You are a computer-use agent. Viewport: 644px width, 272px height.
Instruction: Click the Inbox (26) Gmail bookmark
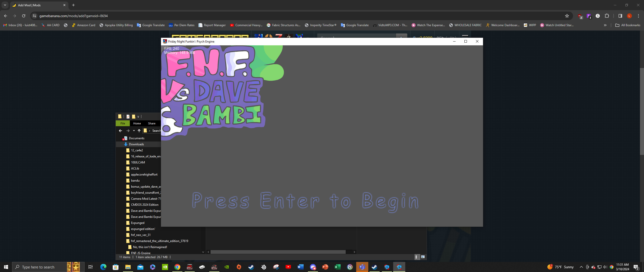[x=20, y=25]
